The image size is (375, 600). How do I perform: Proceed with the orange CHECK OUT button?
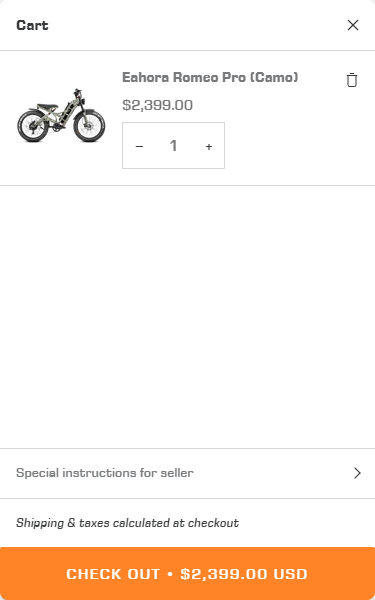click(x=188, y=573)
